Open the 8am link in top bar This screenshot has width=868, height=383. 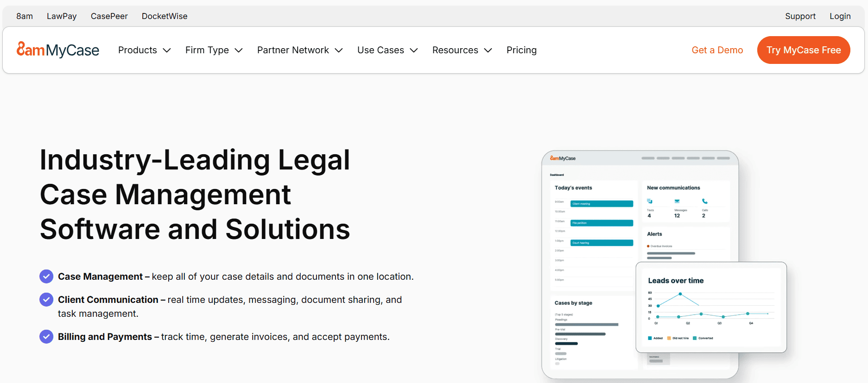pyautogui.click(x=25, y=16)
